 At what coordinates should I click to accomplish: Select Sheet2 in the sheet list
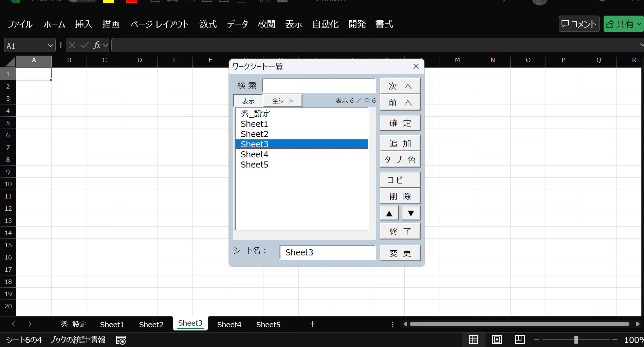tap(301, 134)
